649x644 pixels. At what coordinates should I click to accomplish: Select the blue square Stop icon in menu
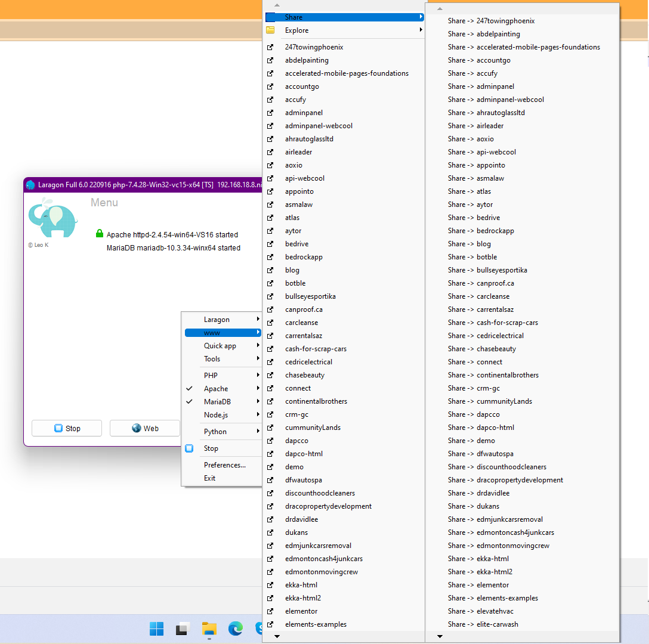[x=189, y=448]
